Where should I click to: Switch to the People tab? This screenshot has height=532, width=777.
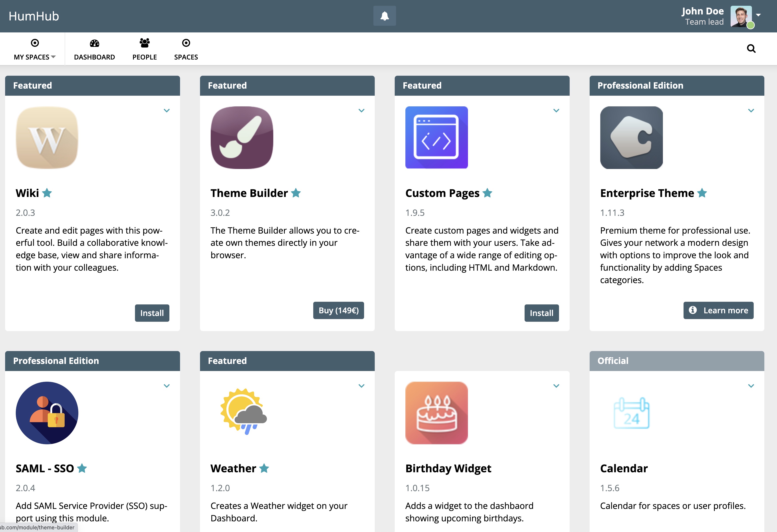click(144, 49)
